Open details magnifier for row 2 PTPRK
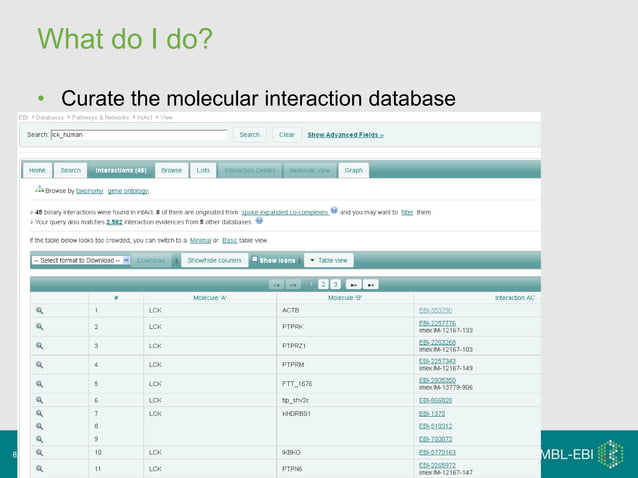 [39, 326]
